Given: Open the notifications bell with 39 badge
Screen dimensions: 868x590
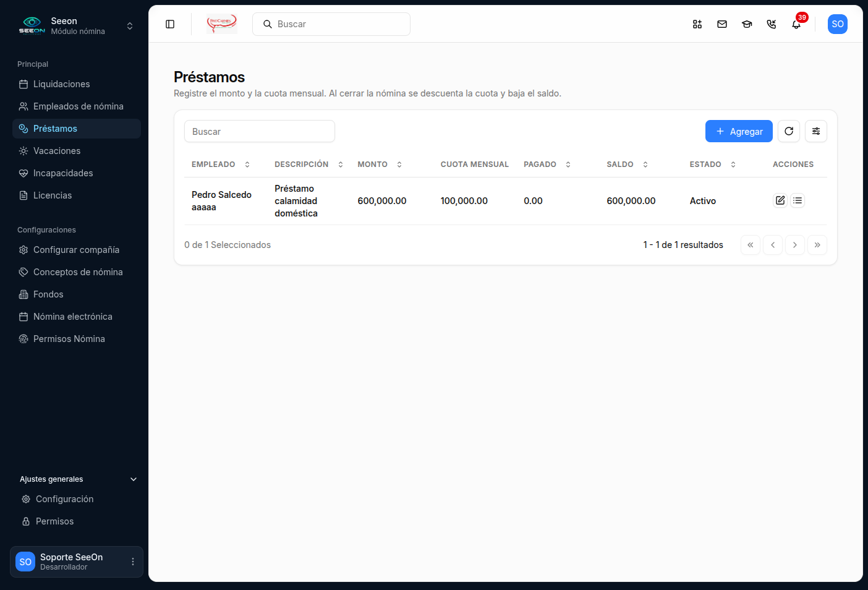Looking at the screenshot, I should [x=796, y=24].
